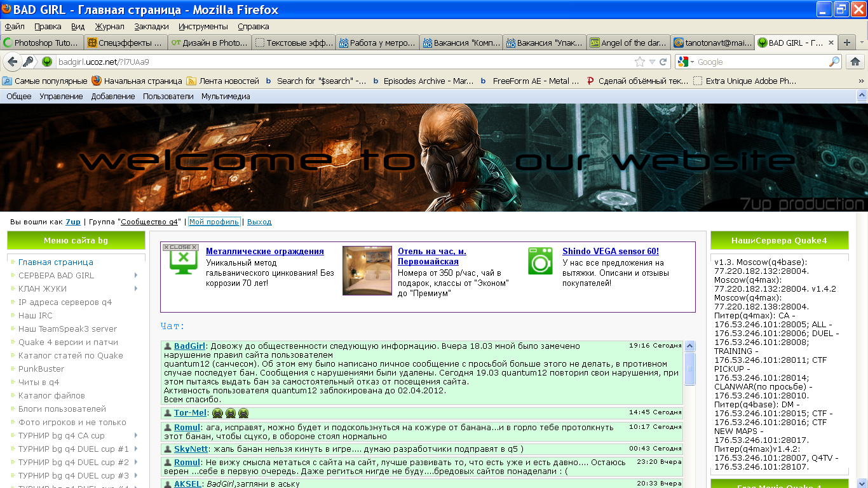Click the Back navigation arrow
This screenshot has height=488, width=868.
coord(12,62)
